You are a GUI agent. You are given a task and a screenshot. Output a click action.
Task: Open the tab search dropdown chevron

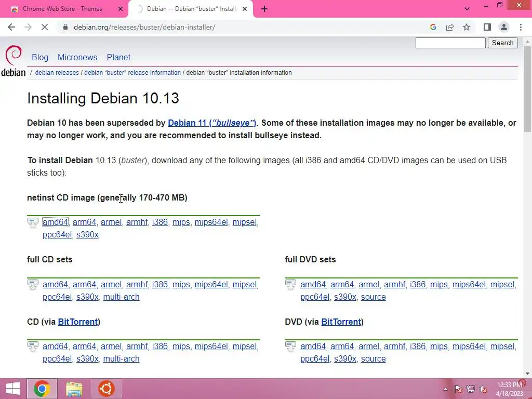click(x=467, y=9)
